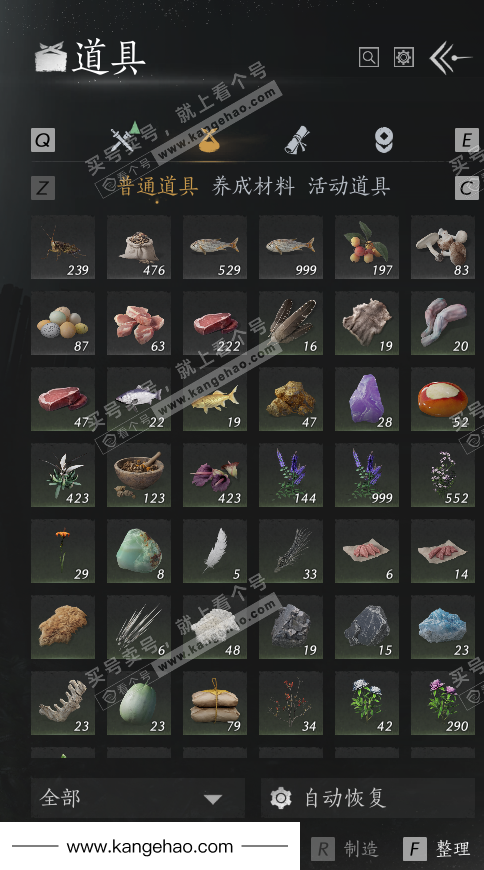Switch to 活动道具 tab

[x=349, y=186]
